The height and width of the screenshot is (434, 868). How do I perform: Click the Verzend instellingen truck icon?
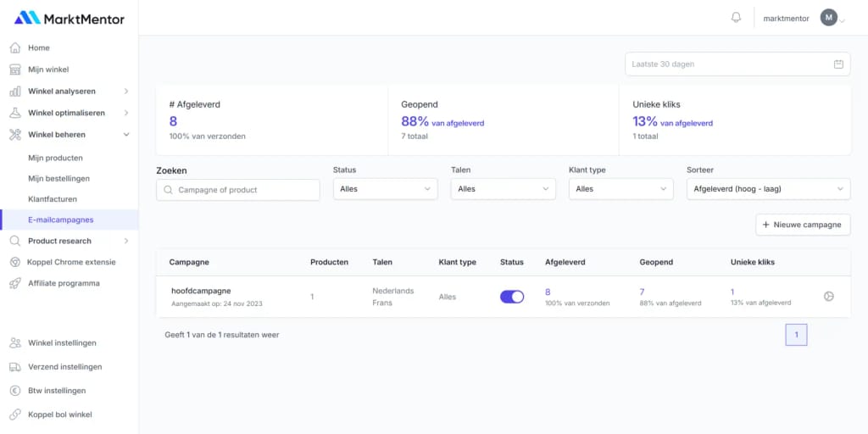coord(15,367)
